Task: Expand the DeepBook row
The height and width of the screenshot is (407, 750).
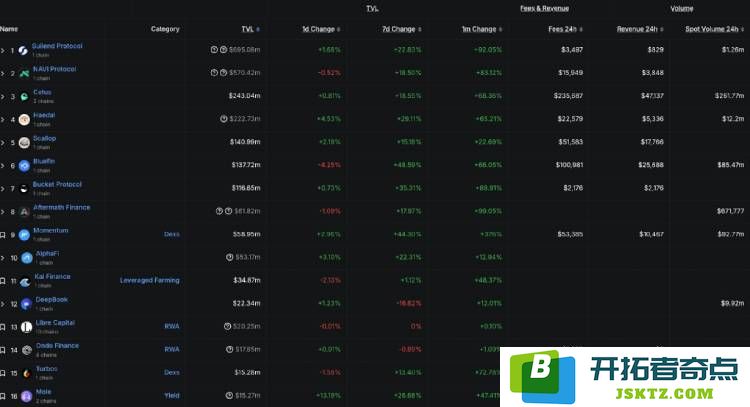Action: pyautogui.click(x=2, y=304)
